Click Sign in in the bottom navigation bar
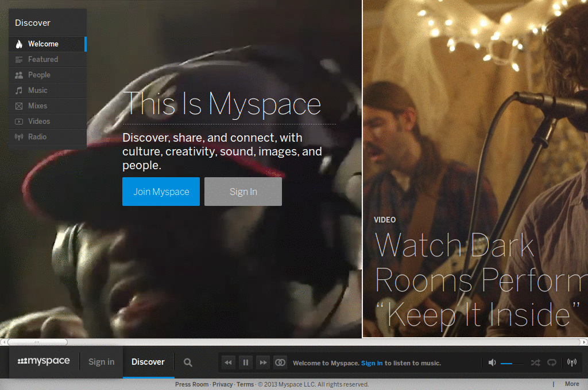The height and width of the screenshot is (390, 588). coord(101,362)
